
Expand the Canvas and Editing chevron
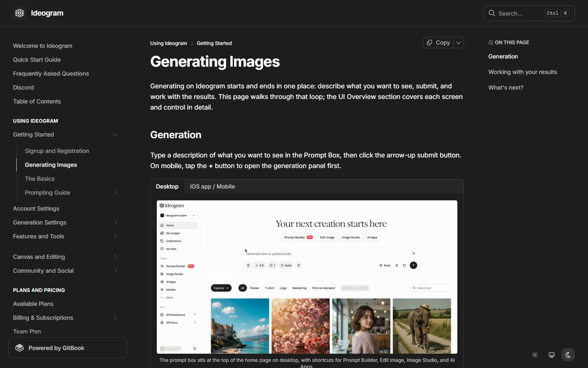tap(115, 257)
